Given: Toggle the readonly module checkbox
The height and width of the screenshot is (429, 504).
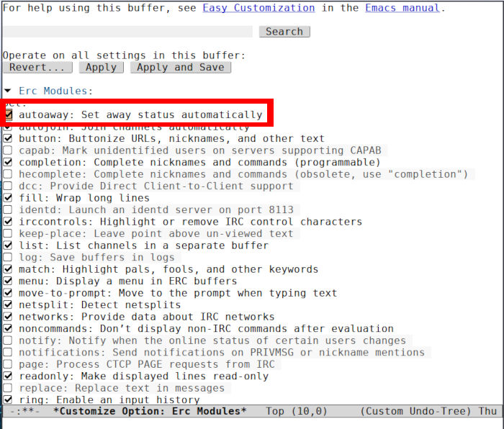Looking at the screenshot, I should [x=8, y=376].
